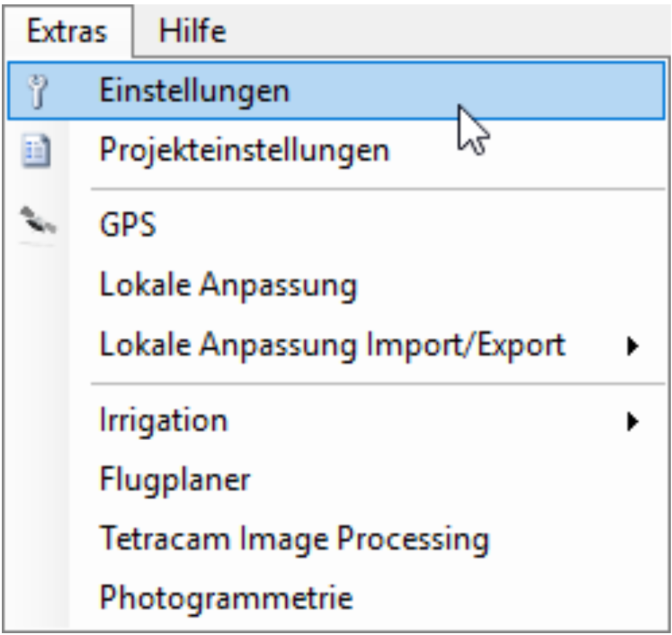Click the Irrigation menu label
Viewport: 672px width, 635px height.
tap(163, 420)
